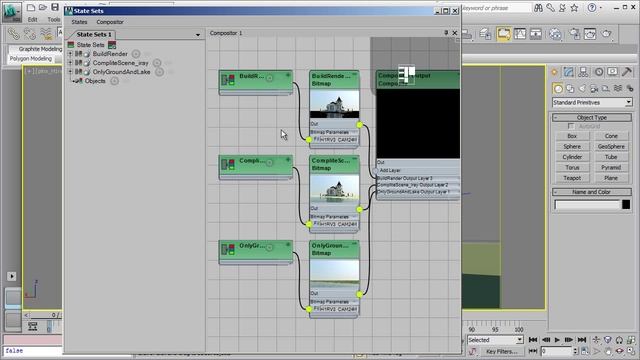640x360 pixels.
Task: Expand the BuildRender tree node
Action: pos(70,54)
